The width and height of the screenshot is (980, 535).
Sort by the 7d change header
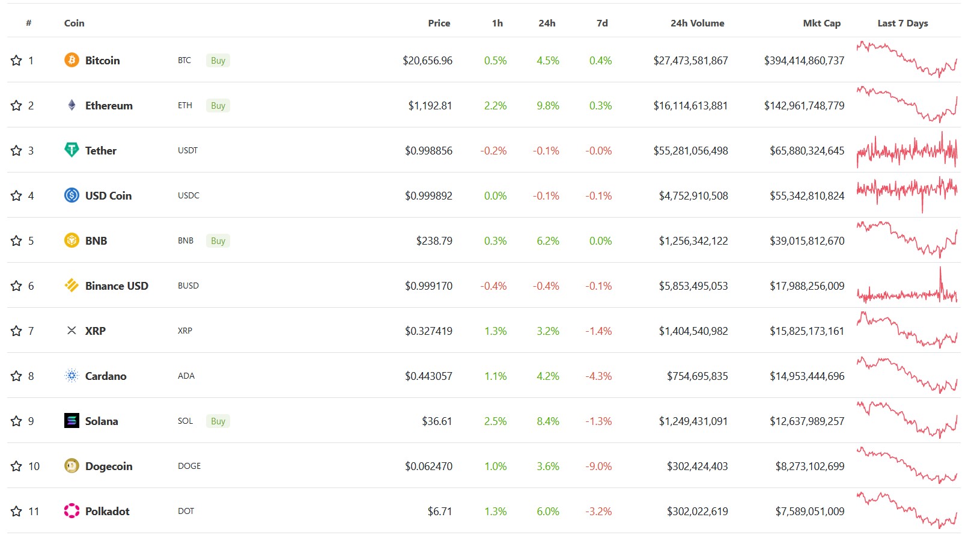pyautogui.click(x=602, y=23)
